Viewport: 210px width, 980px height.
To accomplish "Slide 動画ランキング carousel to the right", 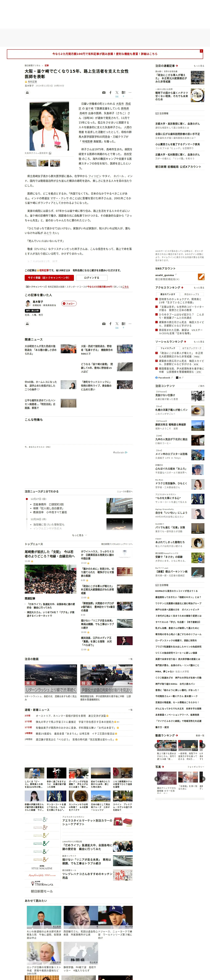I will [x=203, y=746].
